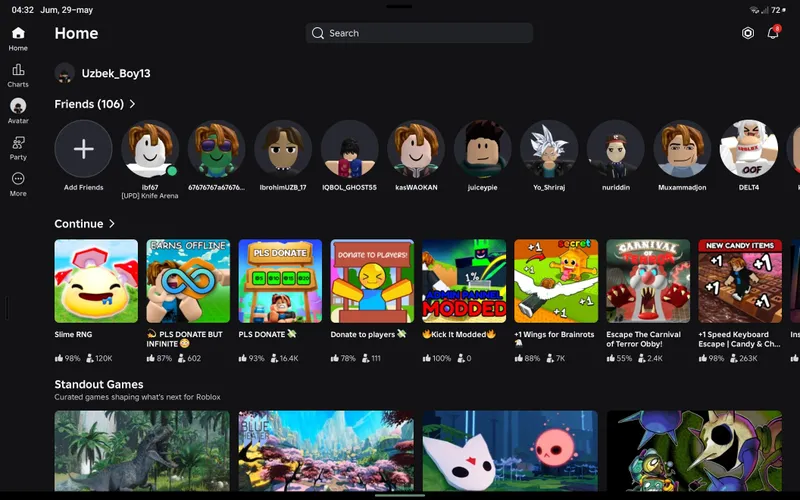Viewport: 800px width, 500px height.
Task: Open friend 67676767a67676 avatar
Action: [216, 148]
